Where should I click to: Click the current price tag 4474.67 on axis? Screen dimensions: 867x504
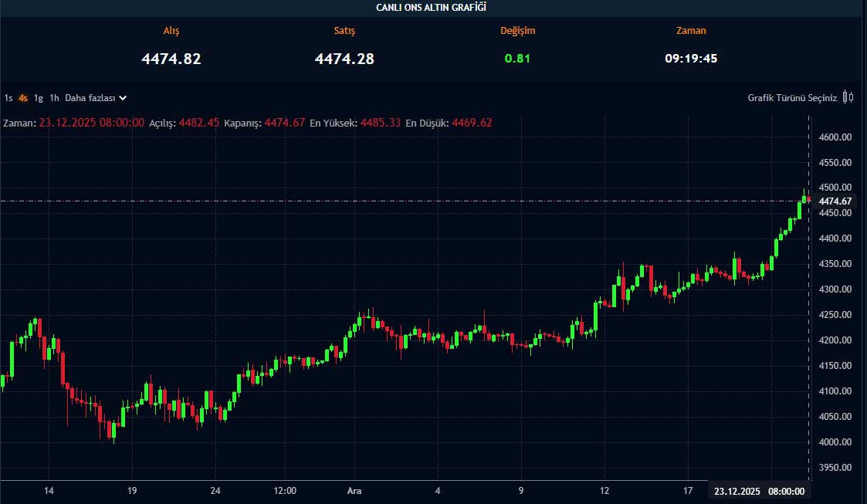(x=835, y=201)
